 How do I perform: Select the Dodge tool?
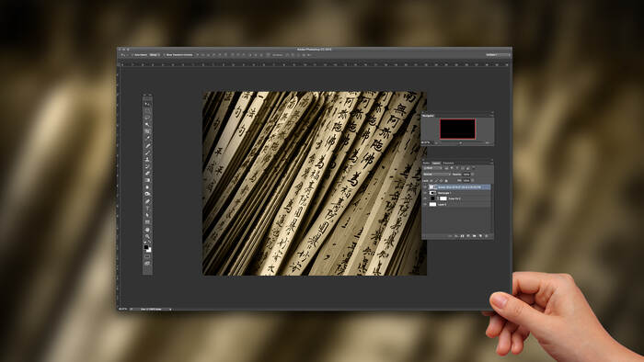(x=147, y=194)
